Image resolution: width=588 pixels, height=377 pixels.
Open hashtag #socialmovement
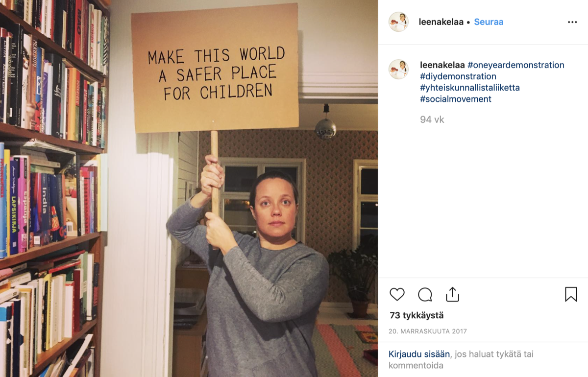point(456,99)
